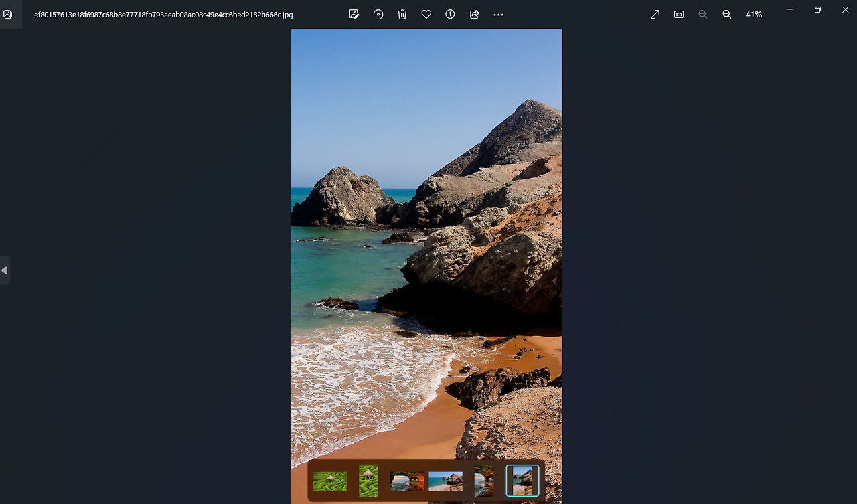
Task: Select the currently highlighted last thumbnail
Action: 522,481
